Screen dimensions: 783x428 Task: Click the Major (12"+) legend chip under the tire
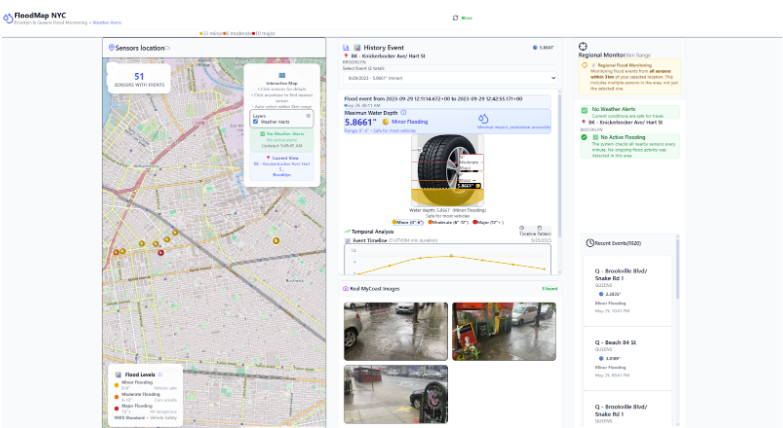click(x=489, y=222)
